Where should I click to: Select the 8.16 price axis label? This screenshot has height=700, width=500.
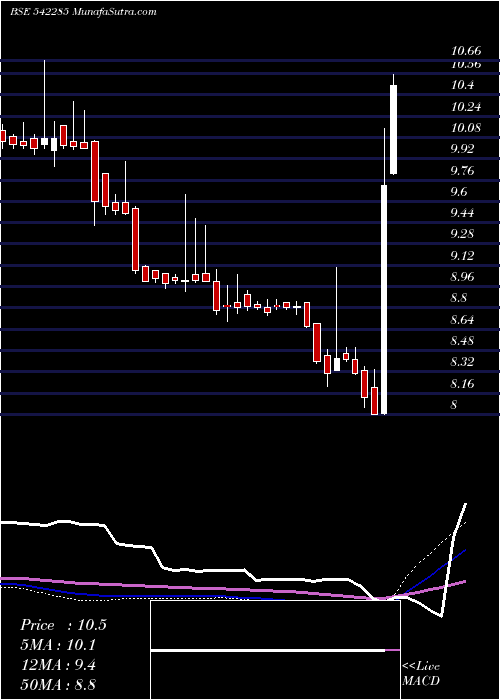pos(463,383)
